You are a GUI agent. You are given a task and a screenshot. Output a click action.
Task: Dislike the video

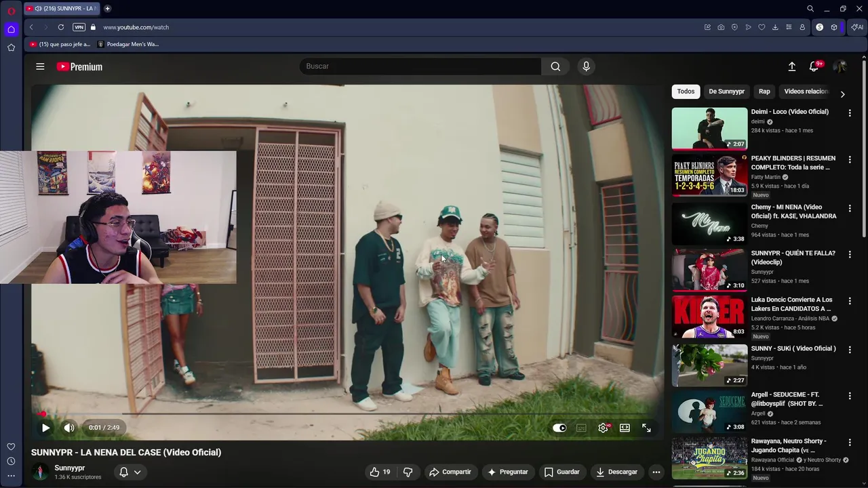point(408,472)
